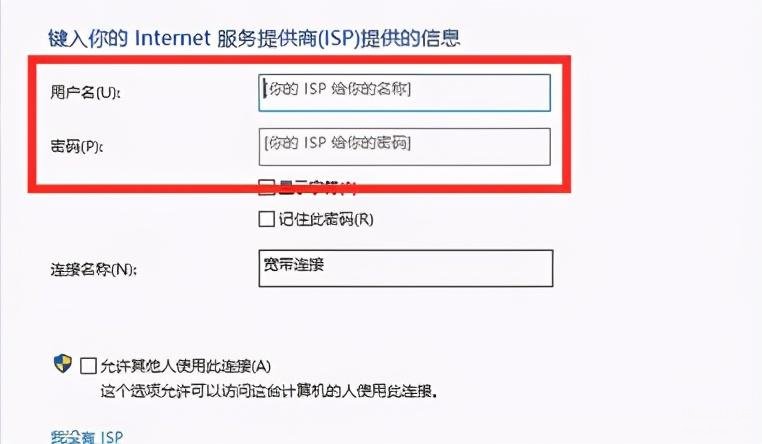Click inside the 密码(P) input box
The width and height of the screenshot is (762, 444).
(404, 147)
